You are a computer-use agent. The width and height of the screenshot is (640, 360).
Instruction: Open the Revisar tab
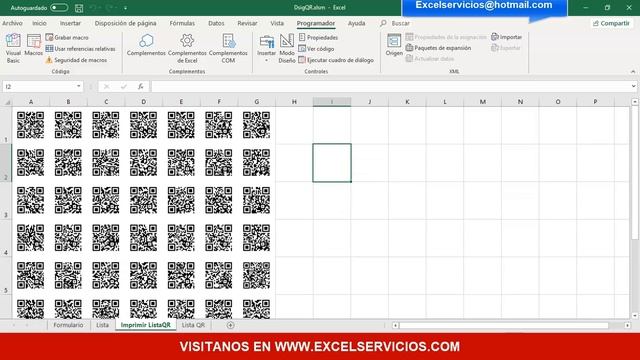coord(247,23)
